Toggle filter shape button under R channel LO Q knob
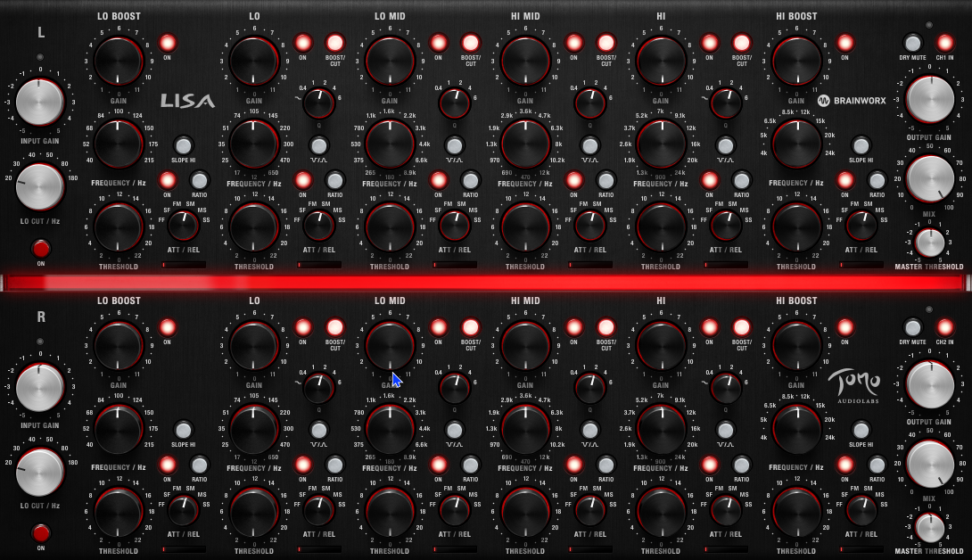972x560 pixels. [x=318, y=430]
